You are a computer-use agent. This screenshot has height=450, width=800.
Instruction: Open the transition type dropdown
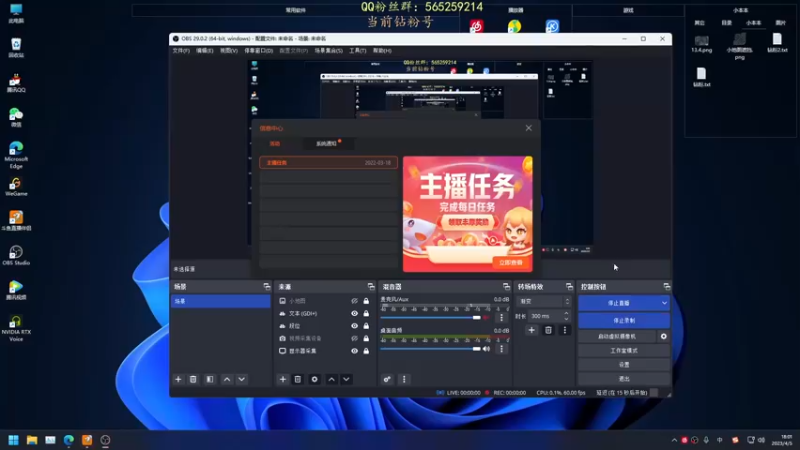543,302
